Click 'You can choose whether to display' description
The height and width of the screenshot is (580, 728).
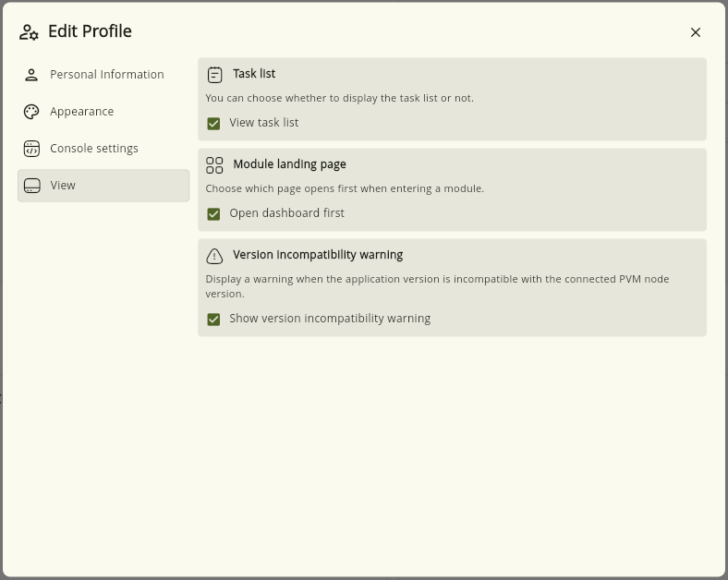(x=339, y=99)
